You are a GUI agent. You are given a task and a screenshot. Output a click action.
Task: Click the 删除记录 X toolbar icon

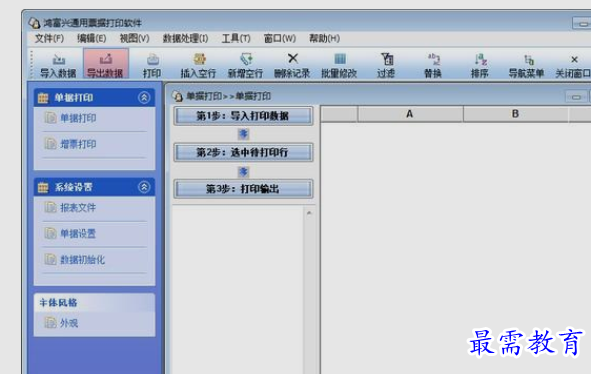[293, 58]
